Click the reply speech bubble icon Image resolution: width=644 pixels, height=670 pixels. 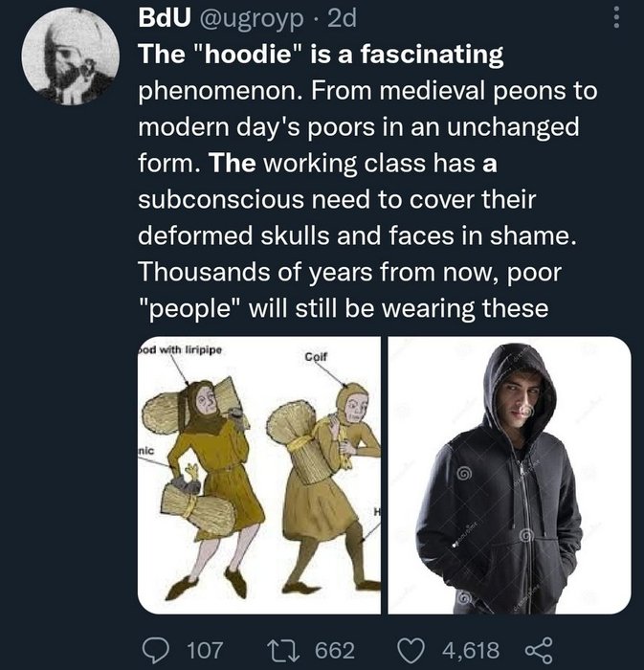pyautogui.click(x=157, y=650)
